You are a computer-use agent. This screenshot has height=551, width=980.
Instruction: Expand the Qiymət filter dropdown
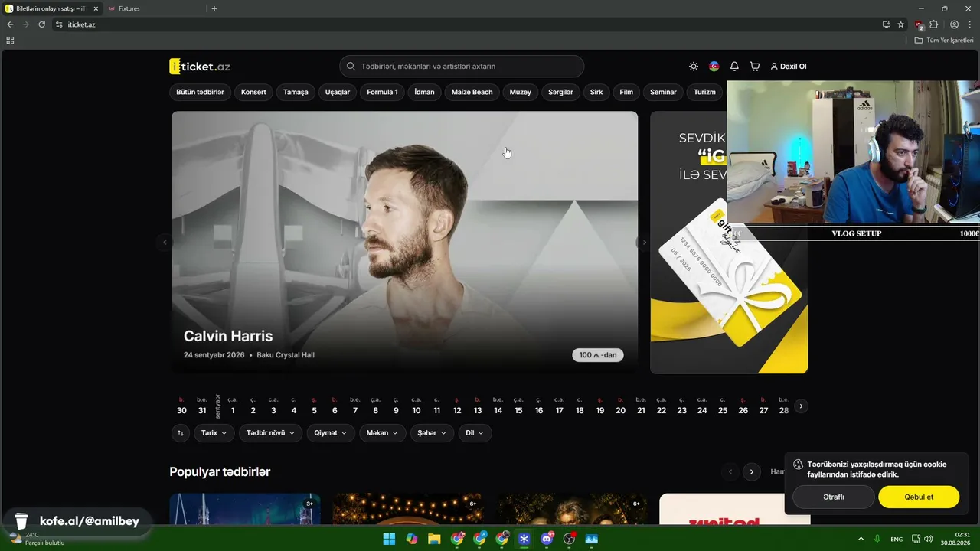click(331, 433)
